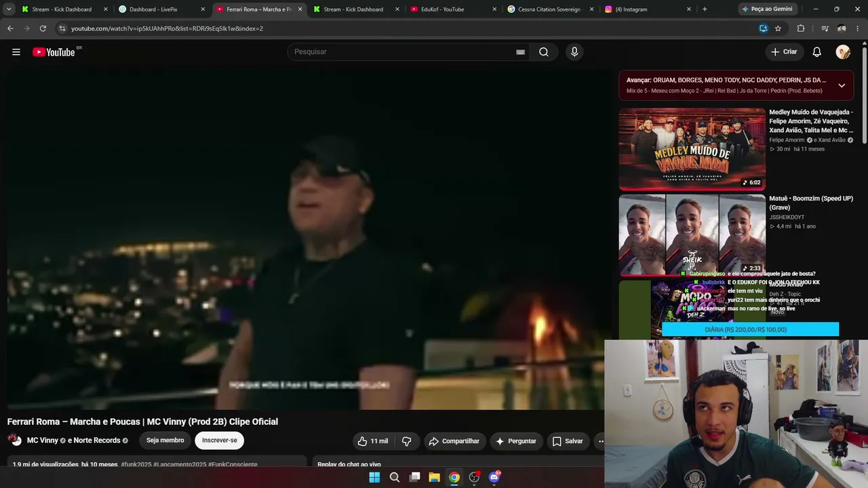Image resolution: width=868 pixels, height=488 pixels.
Task: Bookmark this page with the star
Action: coord(778,28)
